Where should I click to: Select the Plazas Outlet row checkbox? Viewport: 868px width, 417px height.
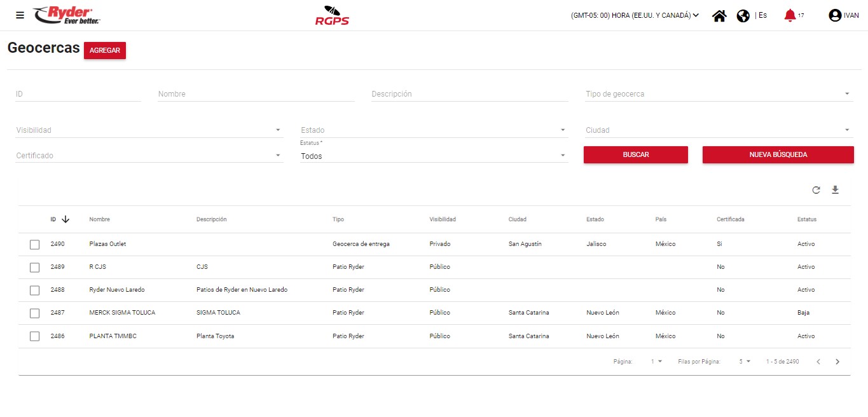click(35, 245)
